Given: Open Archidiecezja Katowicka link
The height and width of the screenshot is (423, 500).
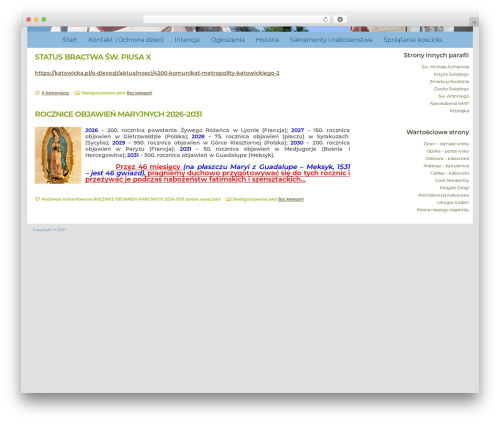Looking at the screenshot, I should (x=443, y=195).
